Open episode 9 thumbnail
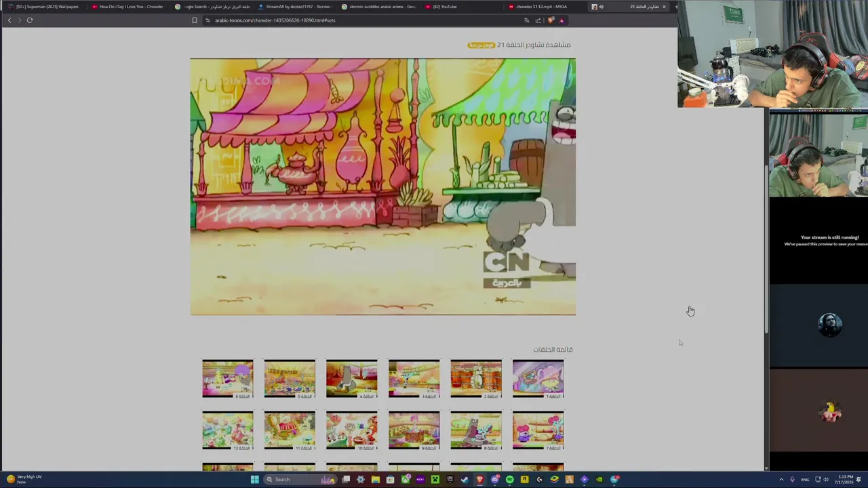 [414, 430]
